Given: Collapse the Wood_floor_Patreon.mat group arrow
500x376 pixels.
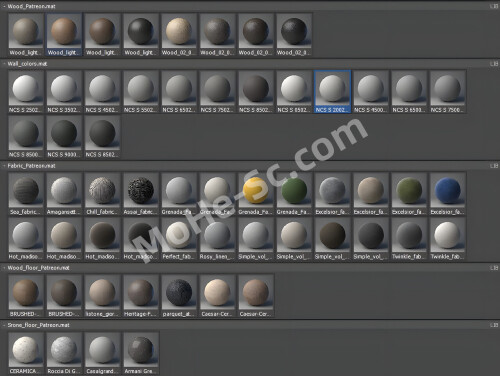Looking at the screenshot, I should [x=4, y=268].
